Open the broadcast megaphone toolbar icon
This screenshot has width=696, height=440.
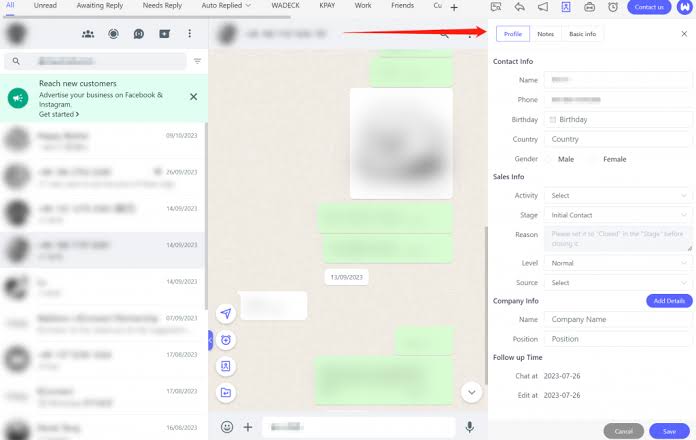(x=543, y=7)
